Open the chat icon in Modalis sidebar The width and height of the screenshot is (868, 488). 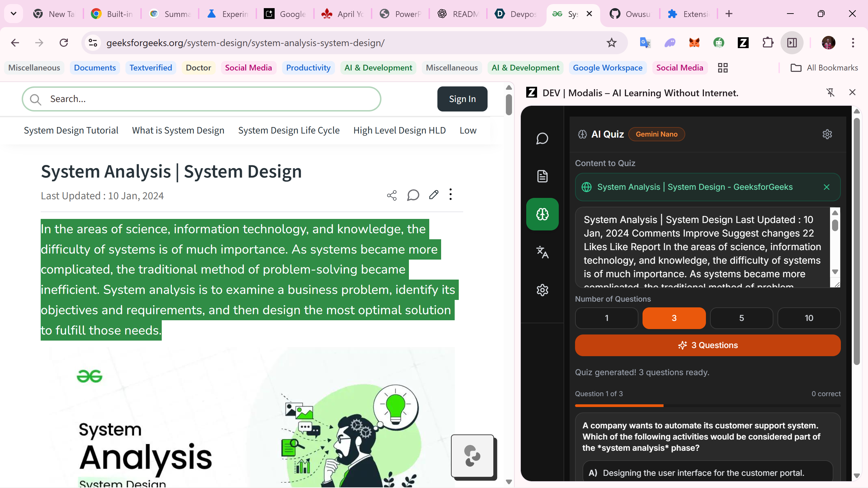click(x=542, y=139)
